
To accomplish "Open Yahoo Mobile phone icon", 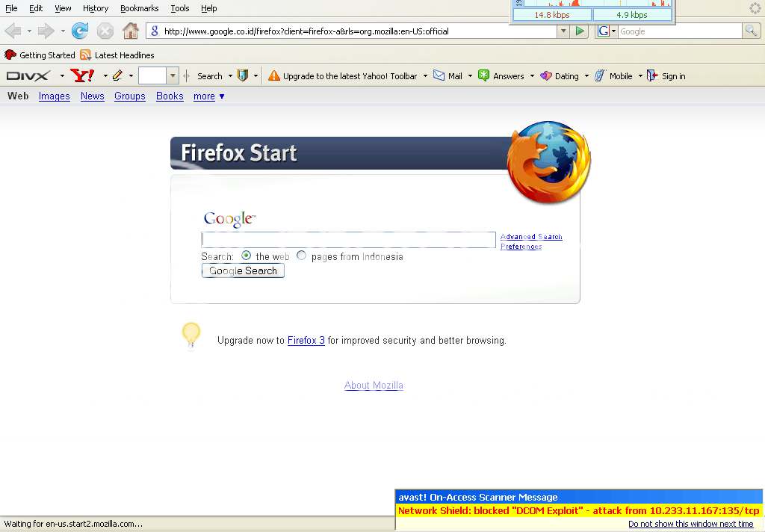I will pyautogui.click(x=600, y=75).
